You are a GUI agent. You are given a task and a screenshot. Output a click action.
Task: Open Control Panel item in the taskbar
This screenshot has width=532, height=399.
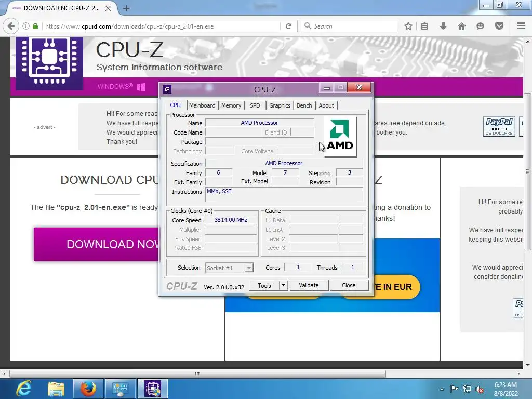coord(121,389)
